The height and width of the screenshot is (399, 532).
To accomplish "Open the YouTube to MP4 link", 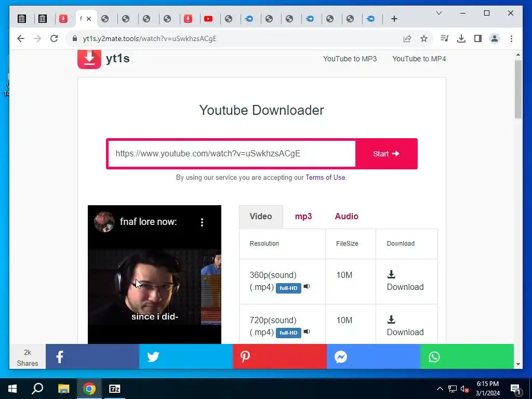I will (x=419, y=59).
